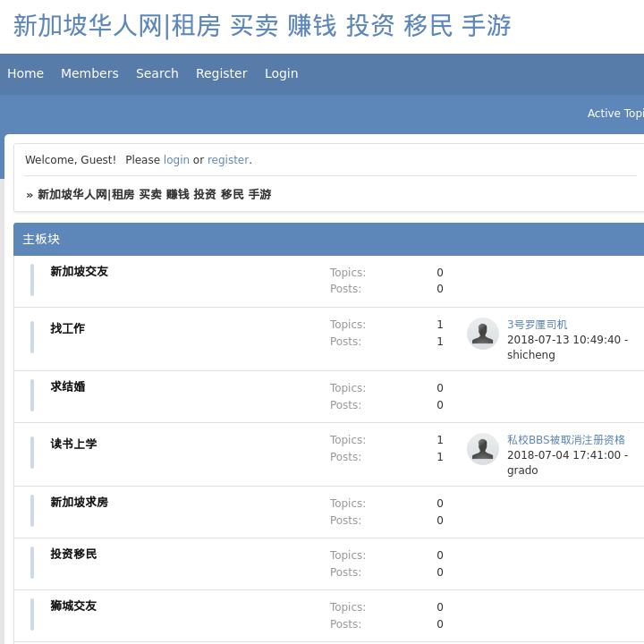Click status icon beside 新加坡交友 board
Viewport: 644px width, 644px height.
[32, 280]
